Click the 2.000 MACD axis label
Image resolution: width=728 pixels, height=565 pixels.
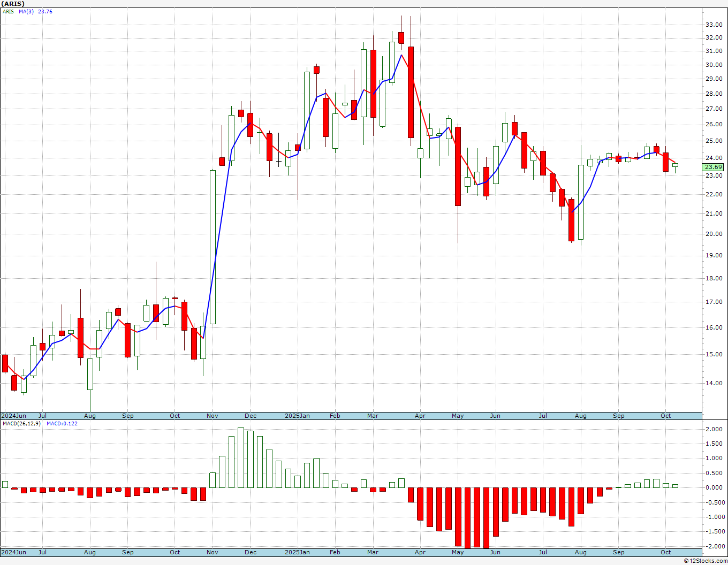click(715, 430)
